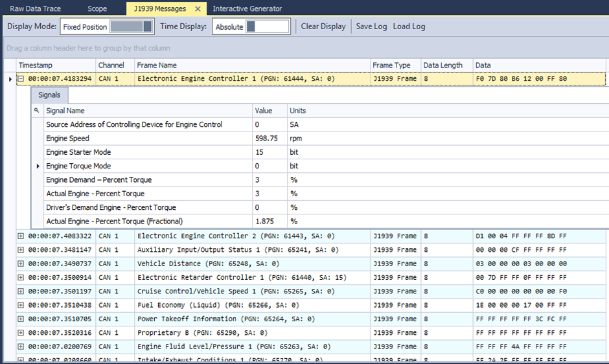Select the Engine Speed signal row
The height and width of the screenshot is (364, 609).
68,138
